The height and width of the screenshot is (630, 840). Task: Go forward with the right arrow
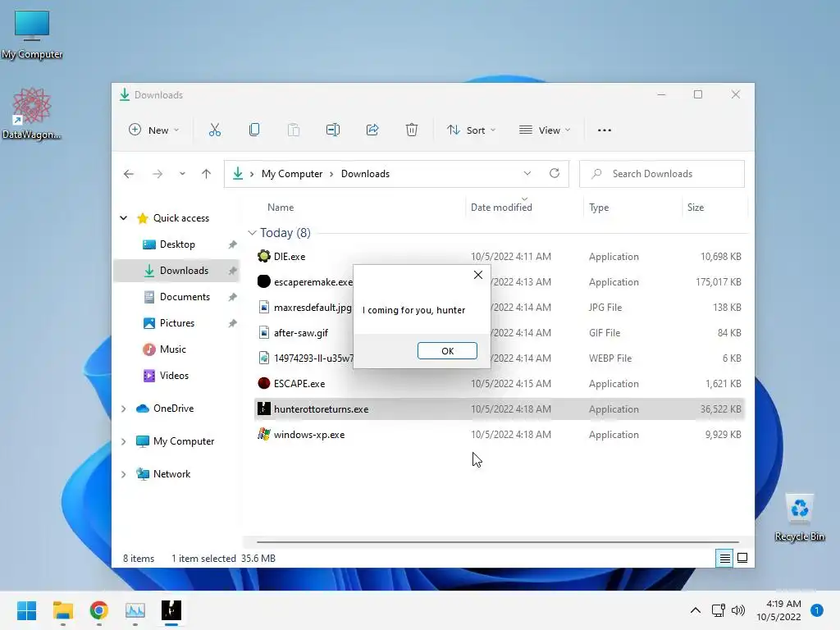[157, 174]
